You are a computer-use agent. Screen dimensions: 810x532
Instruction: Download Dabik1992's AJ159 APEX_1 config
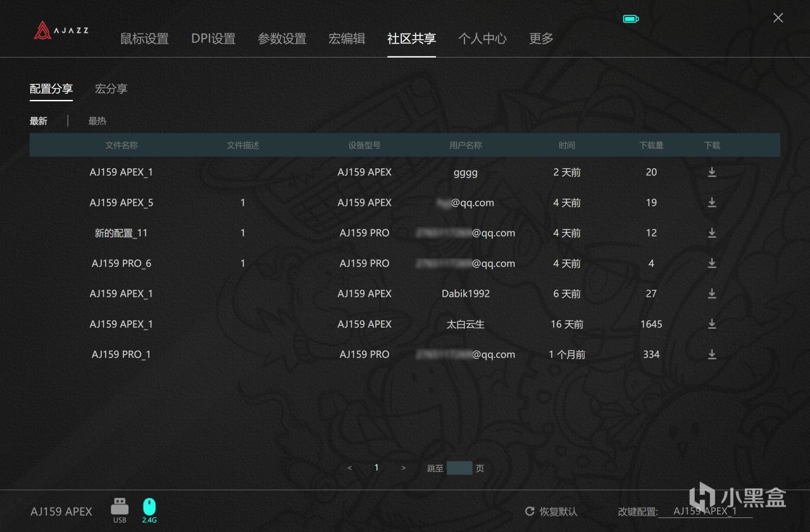tap(712, 294)
